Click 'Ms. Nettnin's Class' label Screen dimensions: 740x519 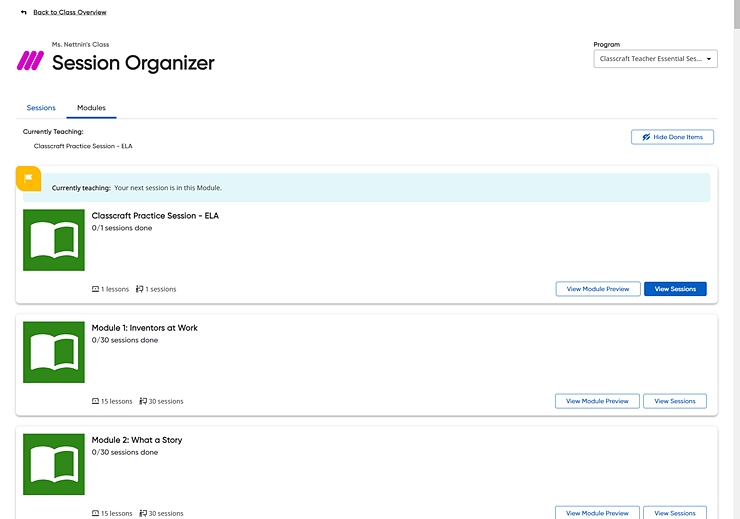80,44
